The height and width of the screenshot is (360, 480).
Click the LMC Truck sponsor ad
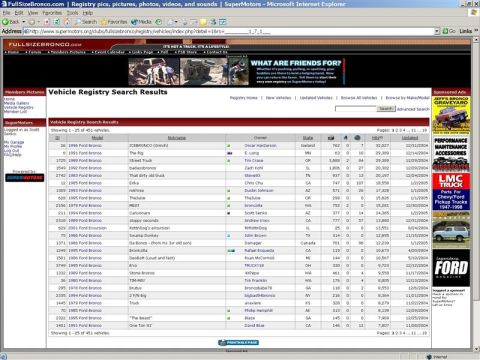tap(451, 191)
